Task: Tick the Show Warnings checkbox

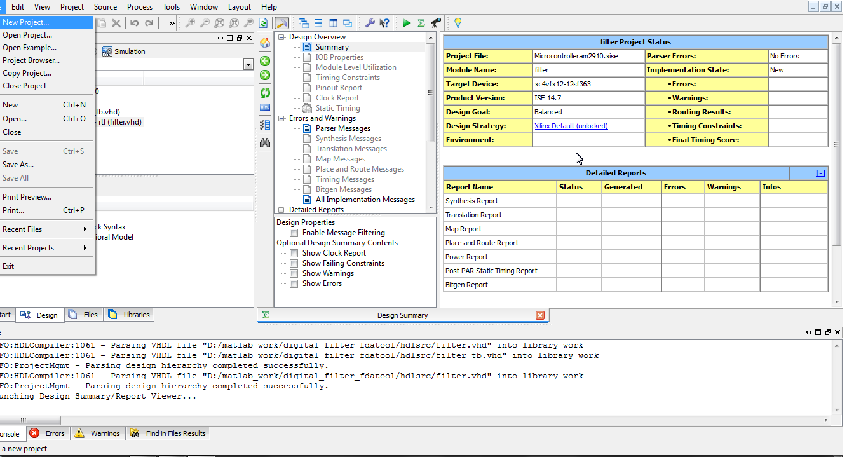Action: [294, 273]
